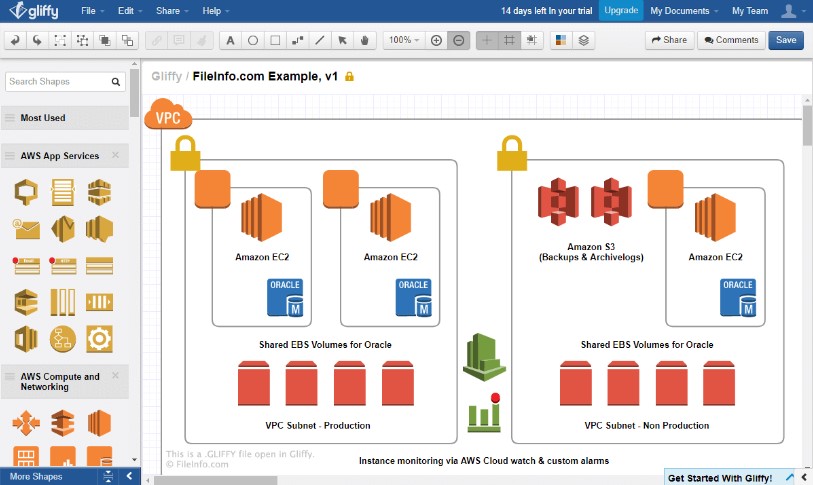Select the Pointer arrow tool

point(342,40)
